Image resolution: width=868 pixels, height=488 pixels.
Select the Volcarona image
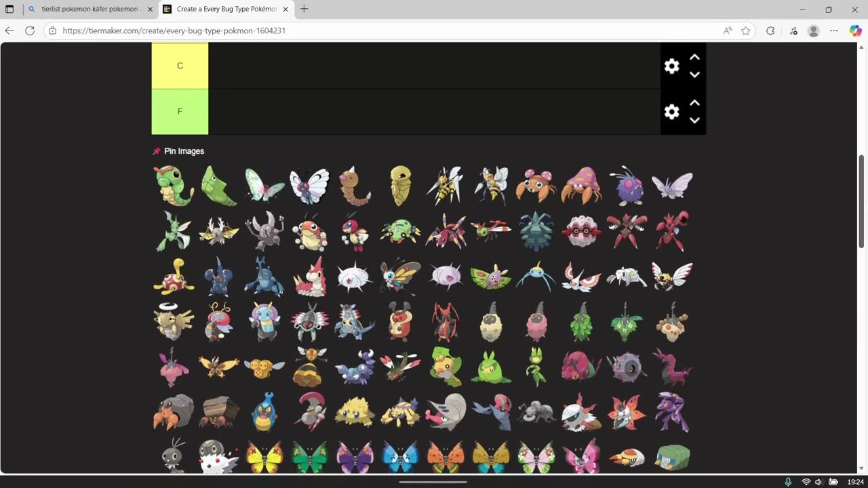coord(627,412)
